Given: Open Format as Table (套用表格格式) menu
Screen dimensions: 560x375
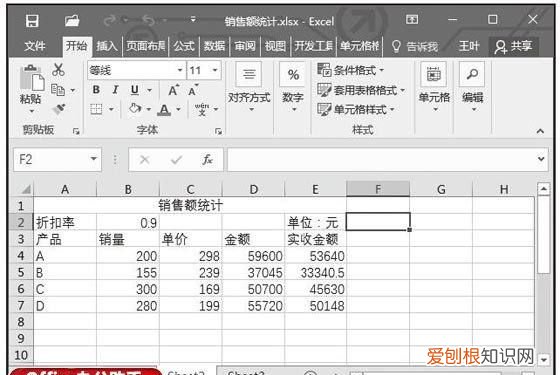Looking at the screenshot, I should coord(361,90).
